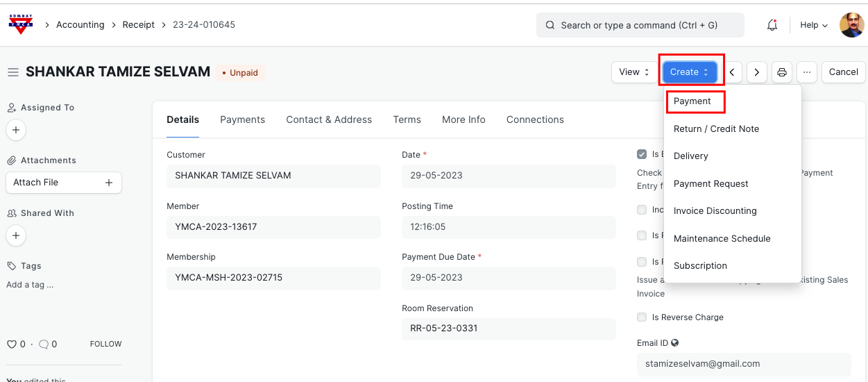Select Payment from Create menu

pyautogui.click(x=692, y=101)
